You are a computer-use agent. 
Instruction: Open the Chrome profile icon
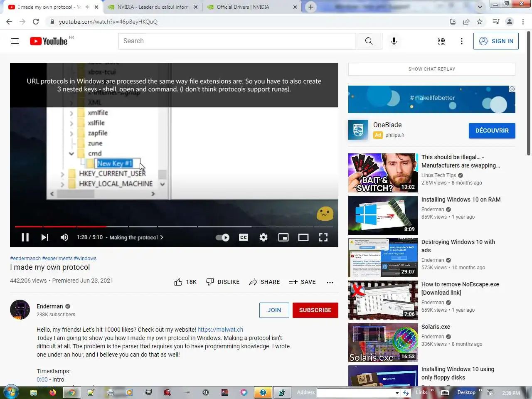[x=510, y=22]
